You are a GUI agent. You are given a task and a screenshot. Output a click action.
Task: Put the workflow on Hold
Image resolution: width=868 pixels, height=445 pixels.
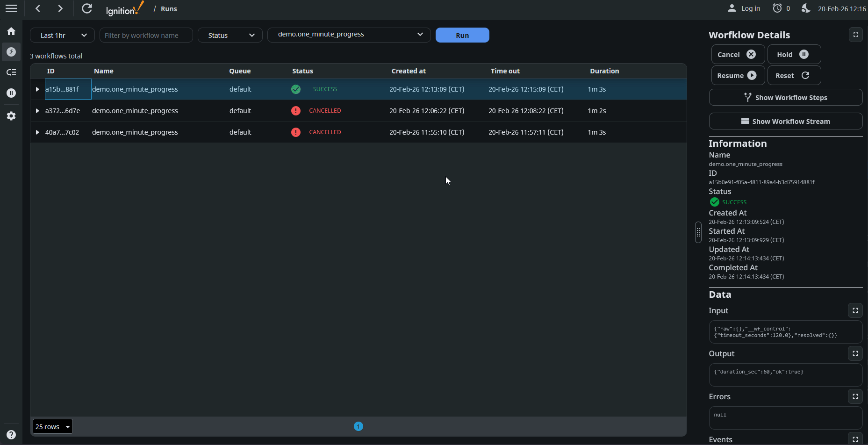pyautogui.click(x=793, y=55)
